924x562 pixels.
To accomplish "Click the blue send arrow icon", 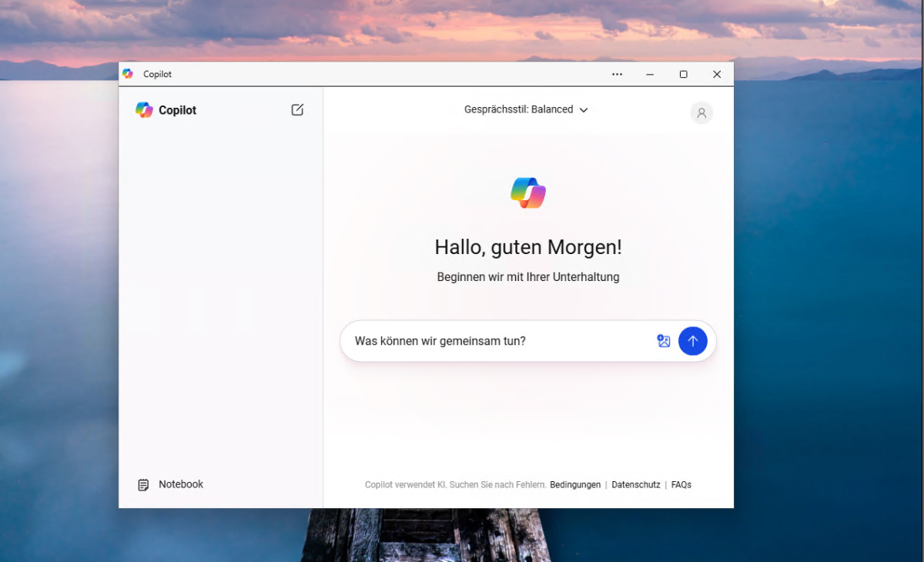I will tap(692, 340).
